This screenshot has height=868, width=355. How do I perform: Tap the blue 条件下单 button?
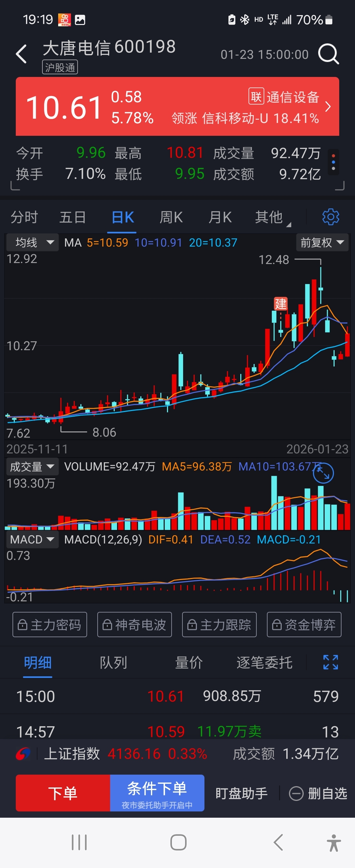pyautogui.click(x=157, y=793)
